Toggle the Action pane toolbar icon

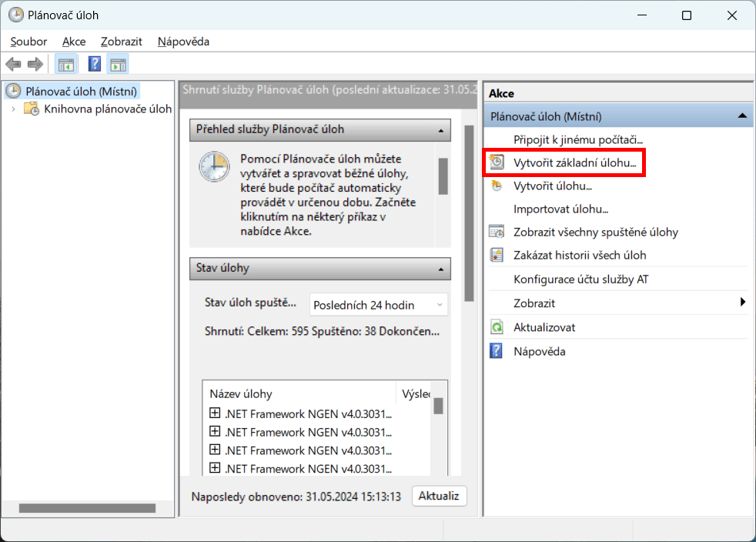(x=118, y=65)
